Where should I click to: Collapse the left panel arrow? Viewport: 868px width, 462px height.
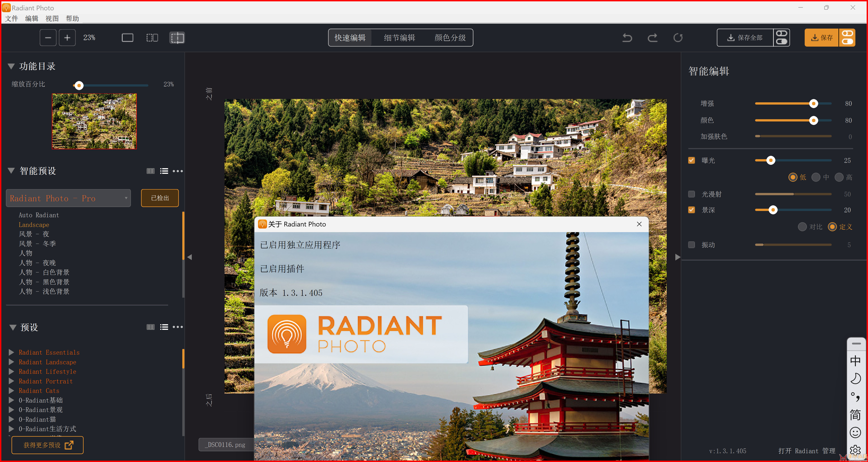(x=190, y=257)
